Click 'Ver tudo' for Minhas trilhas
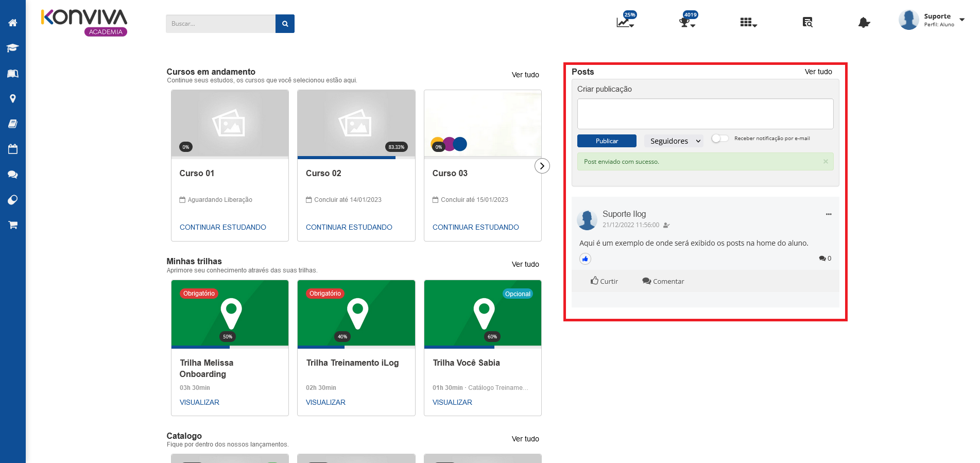This screenshot has width=980, height=463. [525, 264]
